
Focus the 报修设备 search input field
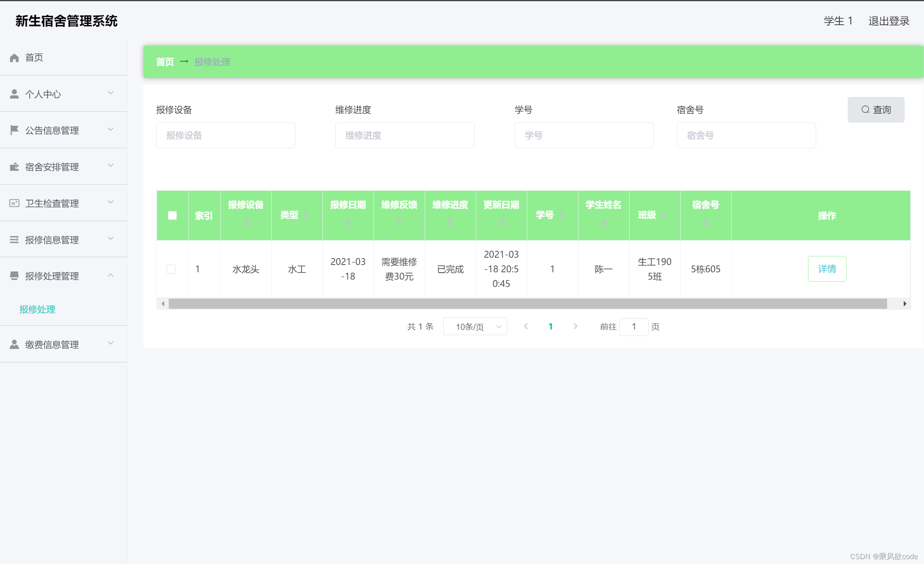226,135
